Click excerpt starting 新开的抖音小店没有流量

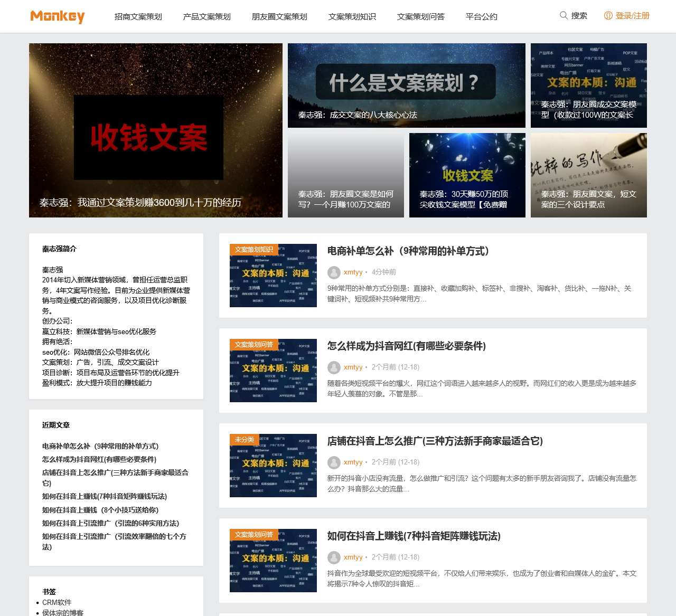[482, 484]
